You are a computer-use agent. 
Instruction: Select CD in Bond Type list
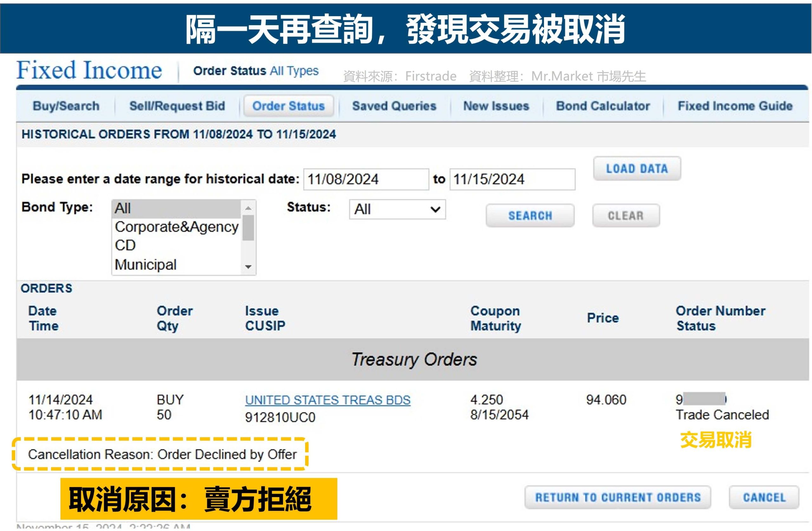tap(176, 246)
